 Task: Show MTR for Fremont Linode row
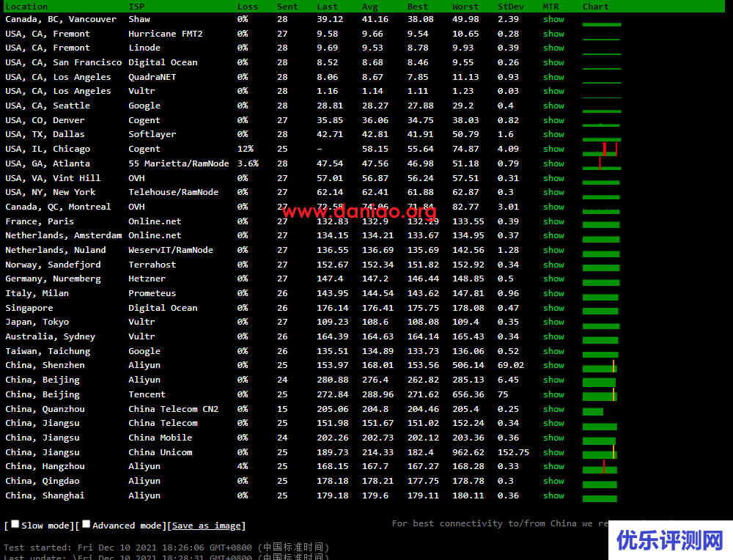pos(553,48)
